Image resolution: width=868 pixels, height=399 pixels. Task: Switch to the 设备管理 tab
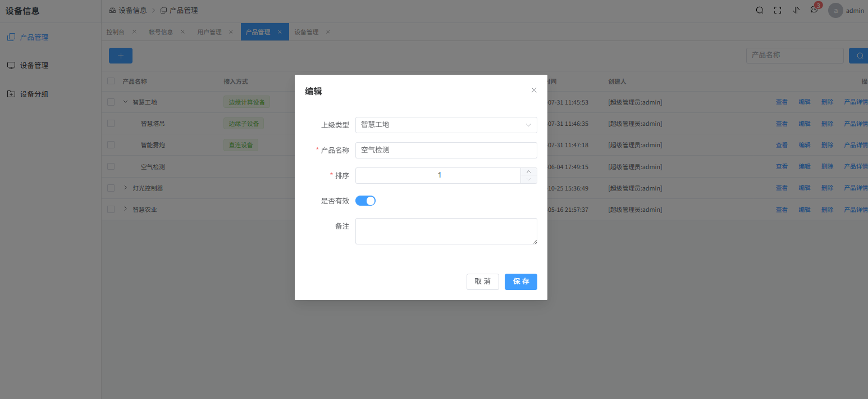coord(307,32)
